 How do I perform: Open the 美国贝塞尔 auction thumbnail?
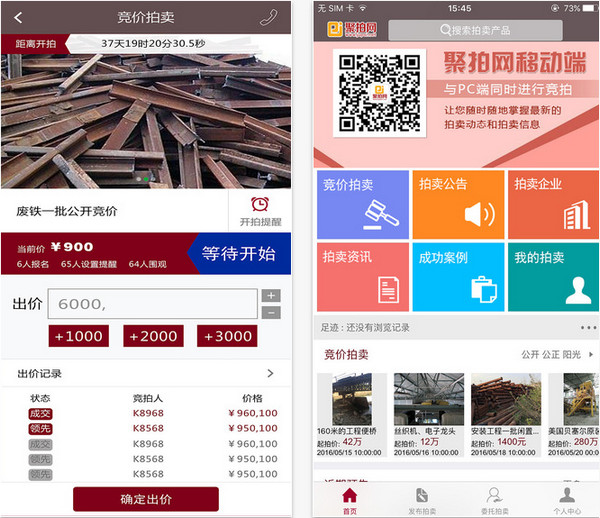click(x=581, y=399)
